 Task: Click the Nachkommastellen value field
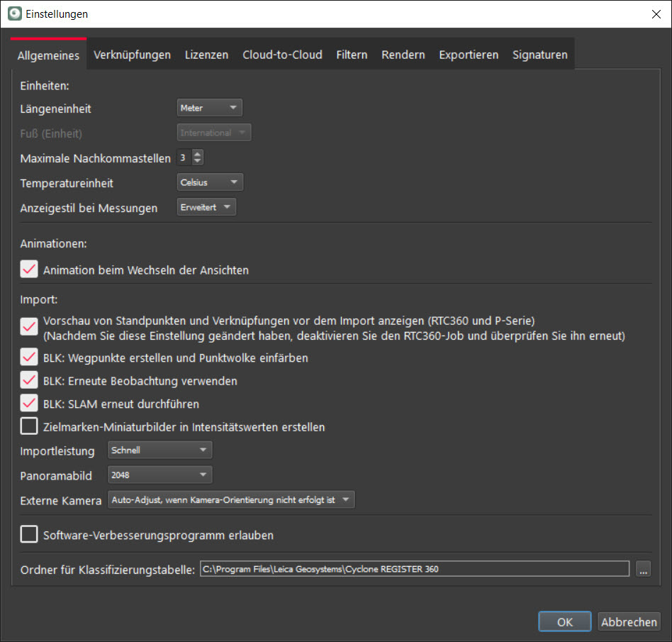[184, 157]
